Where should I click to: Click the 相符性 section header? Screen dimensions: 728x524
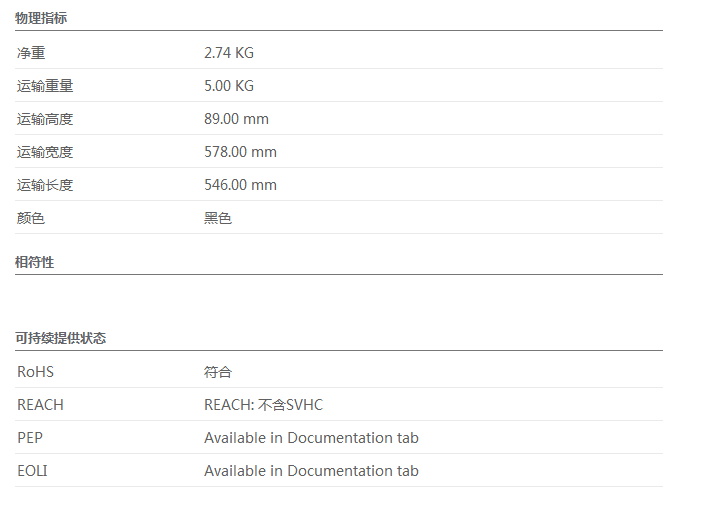click(x=35, y=262)
